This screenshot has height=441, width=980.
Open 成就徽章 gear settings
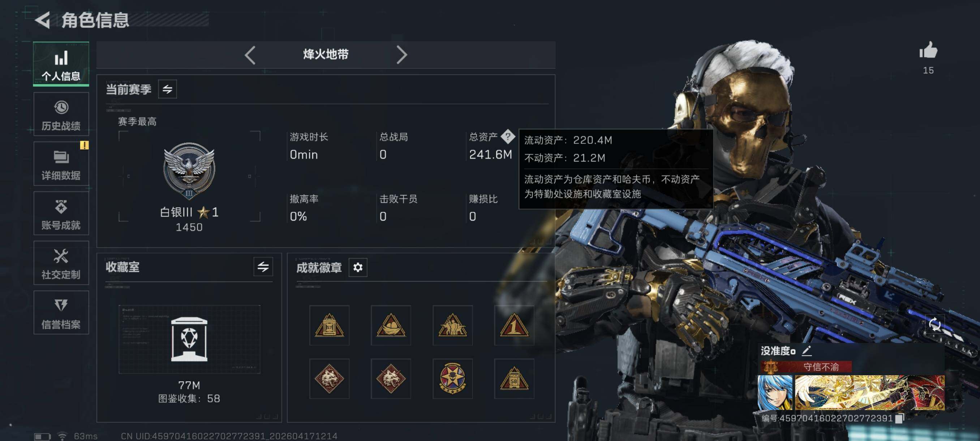point(358,267)
